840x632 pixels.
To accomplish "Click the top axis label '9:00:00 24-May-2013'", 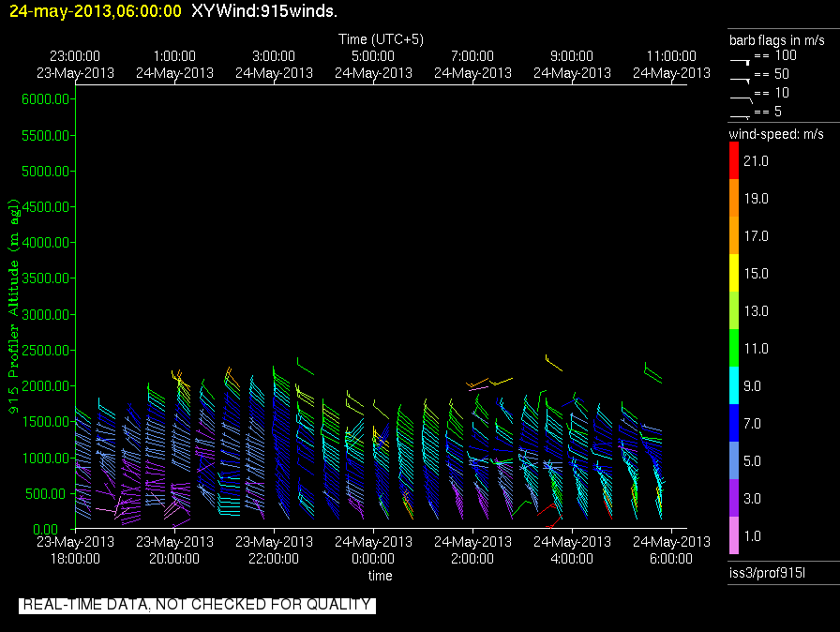I will (572, 65).
